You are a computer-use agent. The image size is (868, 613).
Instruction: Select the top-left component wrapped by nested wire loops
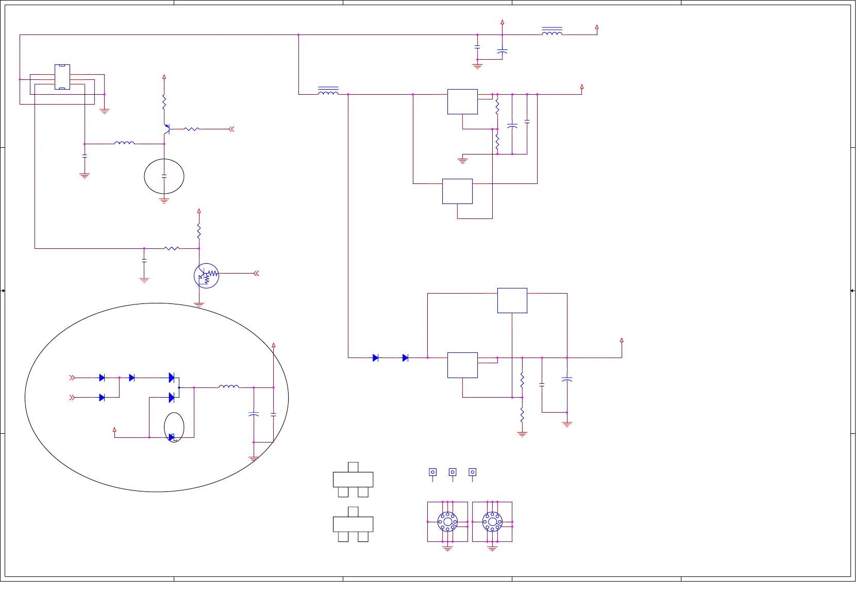[x=62, y=77]
